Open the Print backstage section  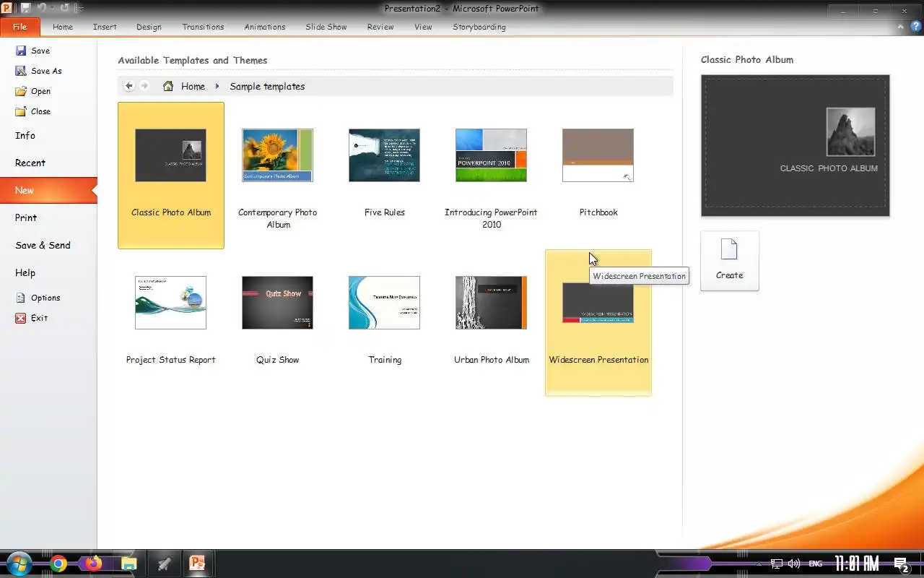point(26,218)
